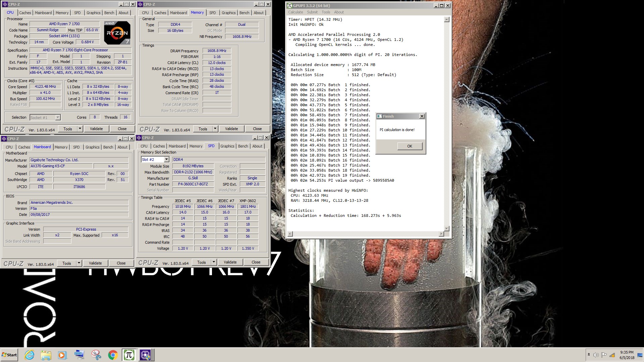
Task: Click Tools button in SPD window
Action: (202, 262)
